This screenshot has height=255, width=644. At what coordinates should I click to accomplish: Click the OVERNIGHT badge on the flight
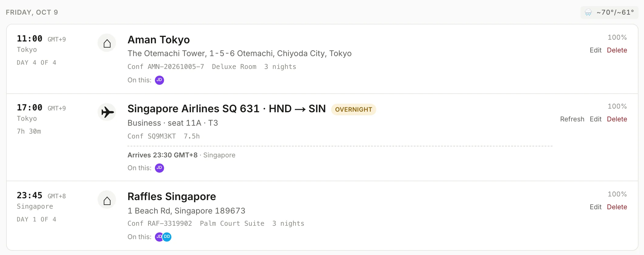pyautogui.click(x=353, y=110)
